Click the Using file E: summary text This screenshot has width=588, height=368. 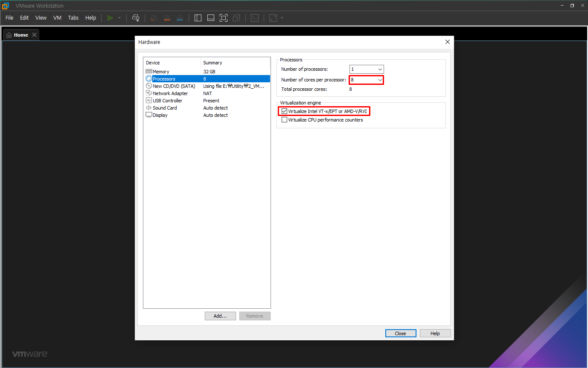point(234,86)
